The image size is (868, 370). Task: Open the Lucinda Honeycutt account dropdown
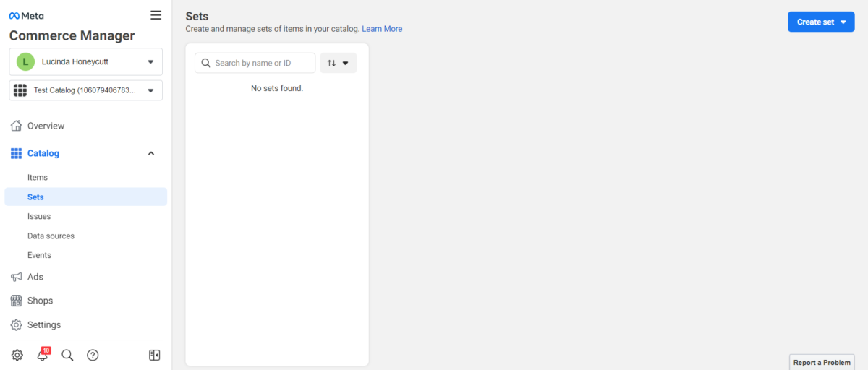85,62
